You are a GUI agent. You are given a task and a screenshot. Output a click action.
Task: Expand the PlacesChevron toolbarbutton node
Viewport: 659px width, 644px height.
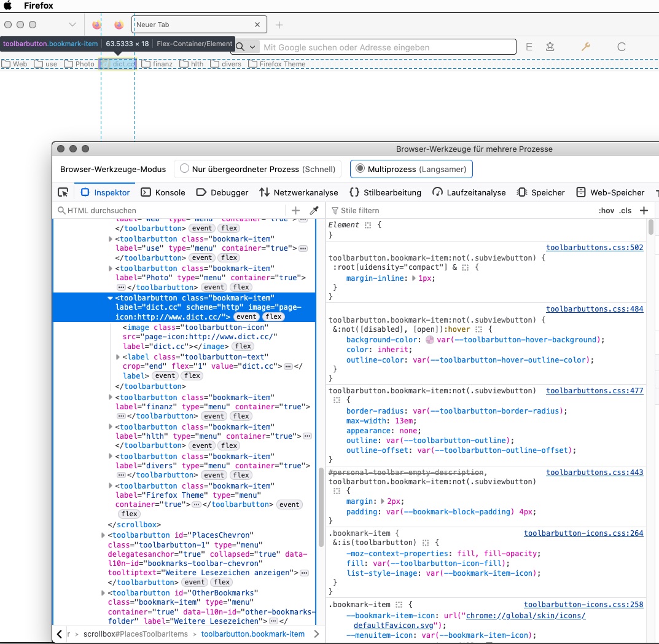103,535
